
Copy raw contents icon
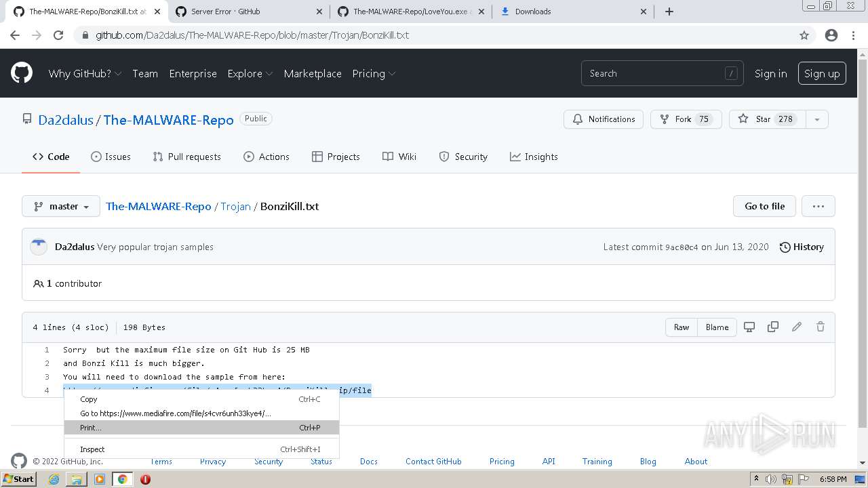[x=773, y=327]
